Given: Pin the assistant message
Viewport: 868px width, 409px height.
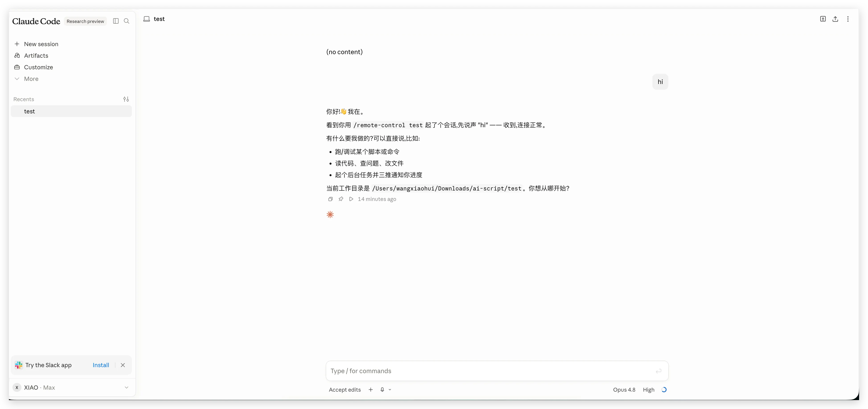Looking at the screenshot, I should [341, 199].
